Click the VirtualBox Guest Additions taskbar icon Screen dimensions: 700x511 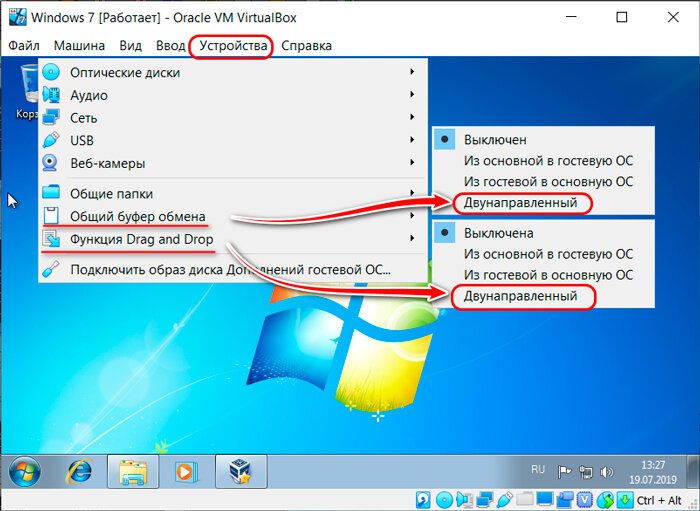click(x=241, y=472)
